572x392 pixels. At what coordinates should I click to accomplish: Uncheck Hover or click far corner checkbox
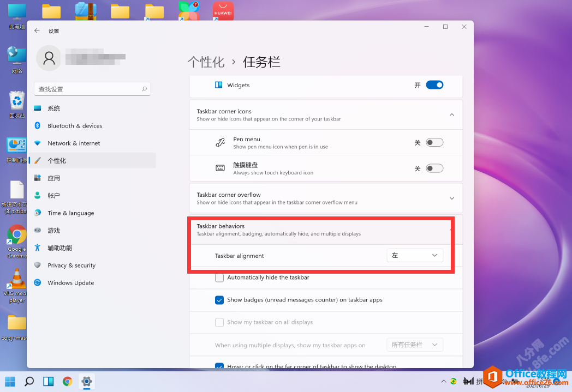(x=219, y=365)
